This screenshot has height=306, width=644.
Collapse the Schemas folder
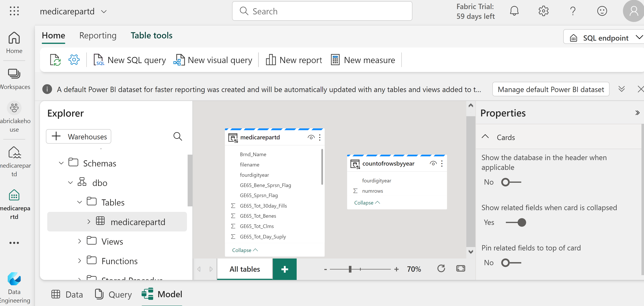61,163
